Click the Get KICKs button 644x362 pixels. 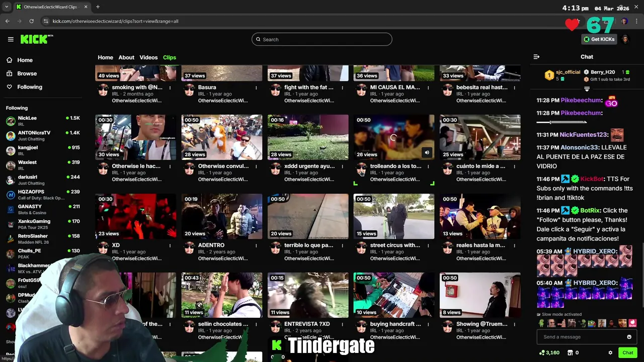point(599,39)
